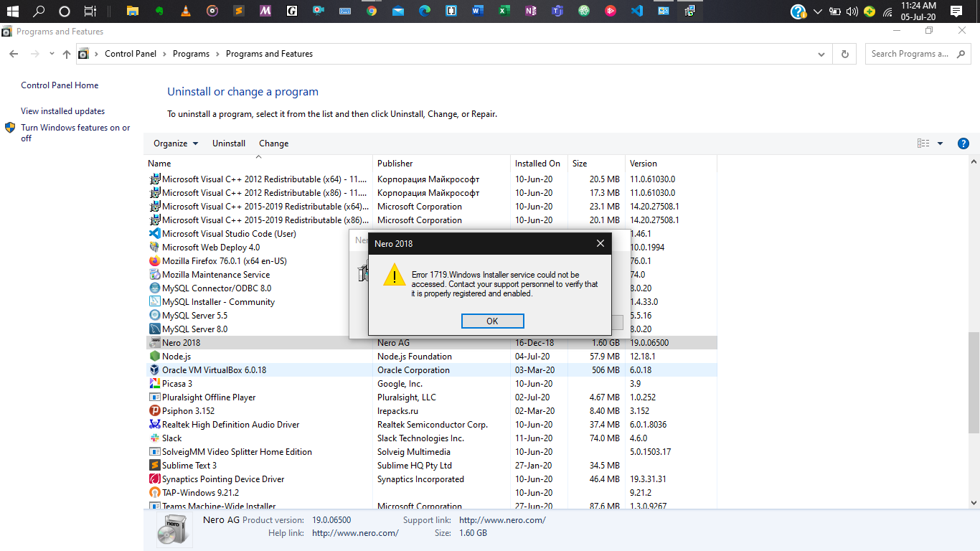Click the refresh button by address bar
The image size is (980, 551).
tap(844, 54)
